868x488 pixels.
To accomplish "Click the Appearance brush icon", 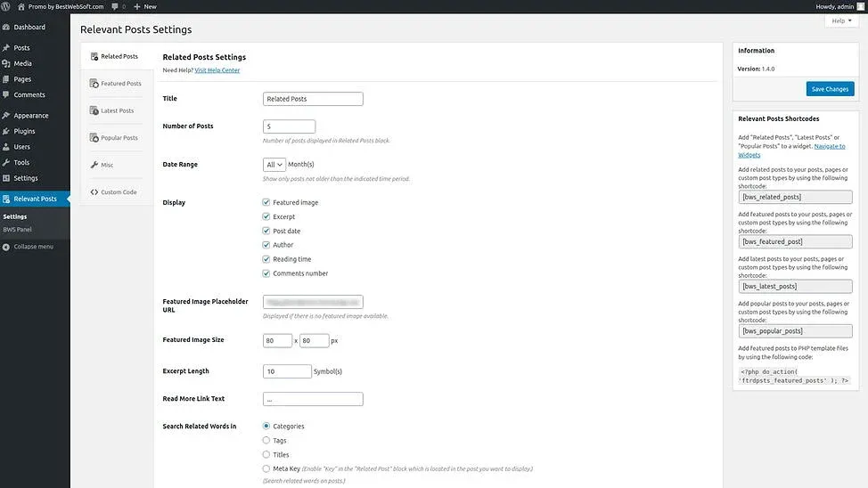I will tap(6, 116).
